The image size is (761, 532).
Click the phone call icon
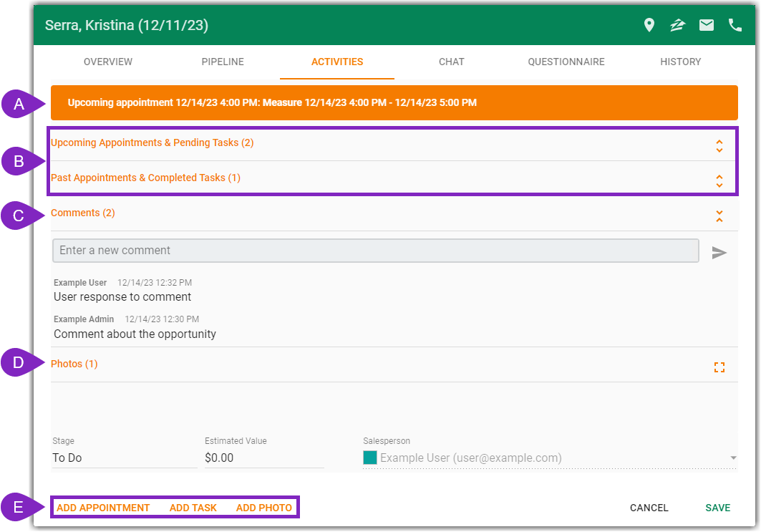pyautogui.click(x=735, y=24)
